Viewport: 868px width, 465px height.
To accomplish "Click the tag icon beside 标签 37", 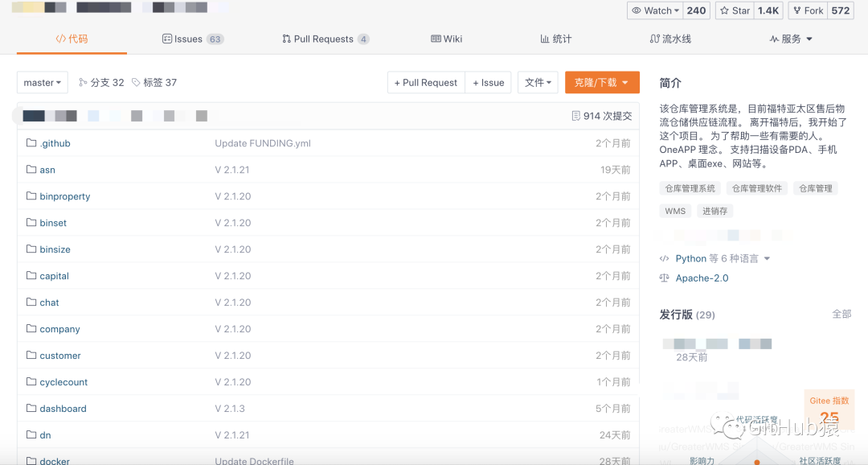I will point(136,83).
